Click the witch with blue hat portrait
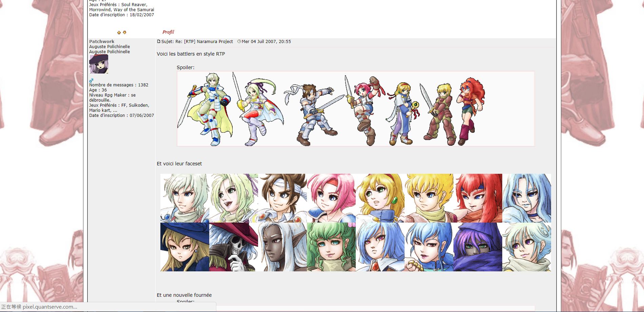The height and width of the screenshot is (312, 644). (185, 247)
